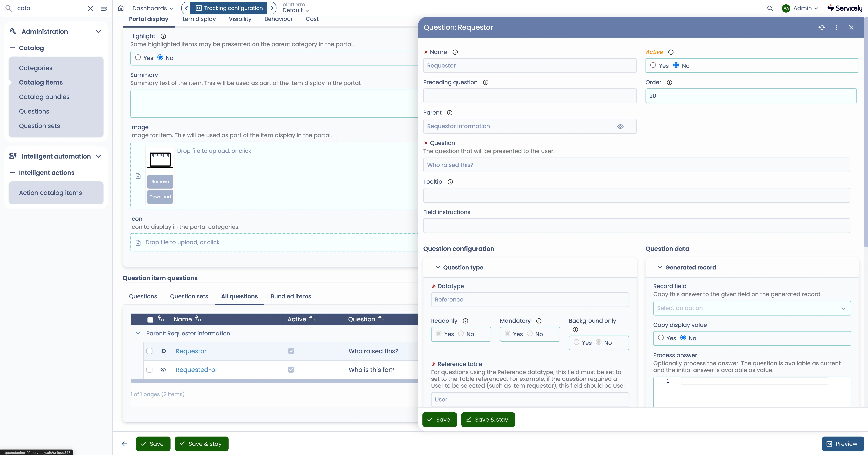Preview the RequestedFor row record
This screenshot has width=868, height=455.
coord(163,369)
